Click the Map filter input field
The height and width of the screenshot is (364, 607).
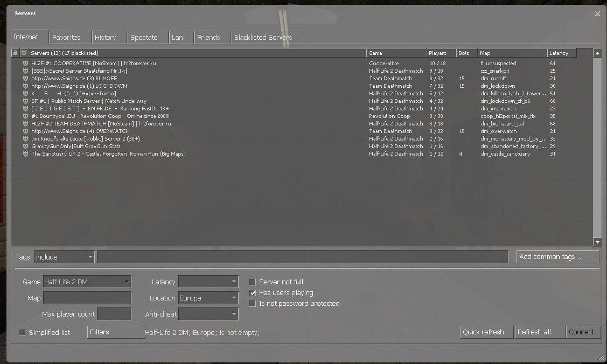point(87,298)
